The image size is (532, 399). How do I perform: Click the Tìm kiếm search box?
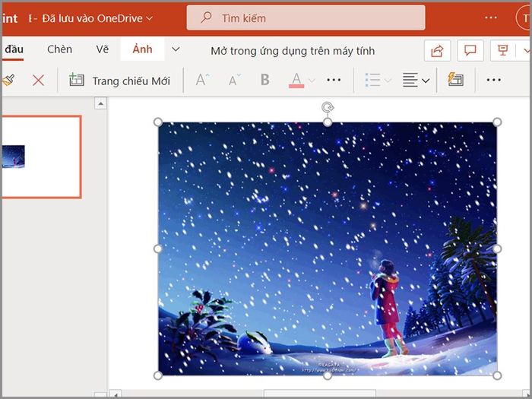point(306,17)
